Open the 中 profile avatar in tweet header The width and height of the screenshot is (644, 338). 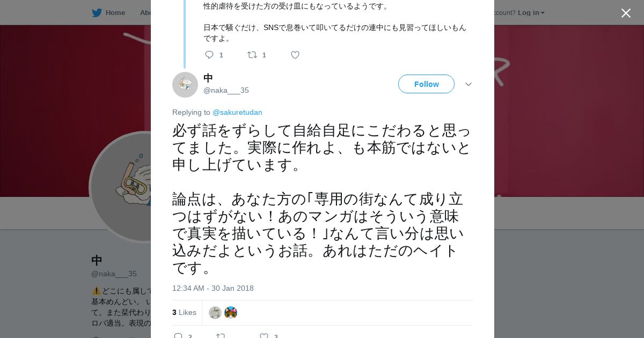(x=185, y=85)
